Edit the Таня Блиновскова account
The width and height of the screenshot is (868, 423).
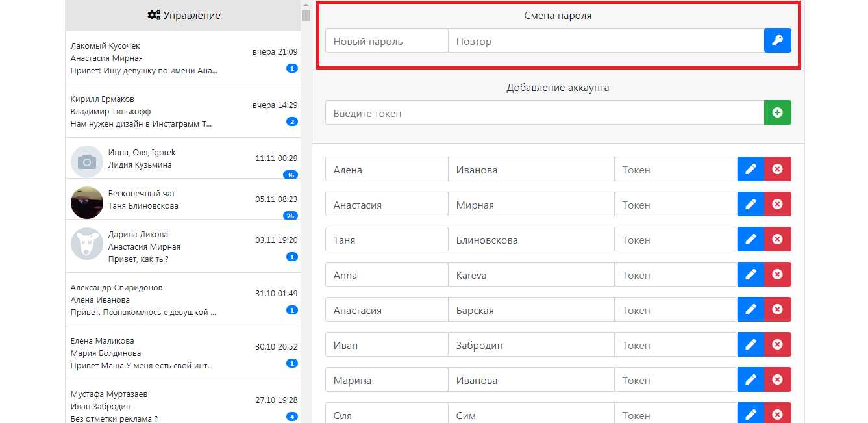[x=750, y=239]
